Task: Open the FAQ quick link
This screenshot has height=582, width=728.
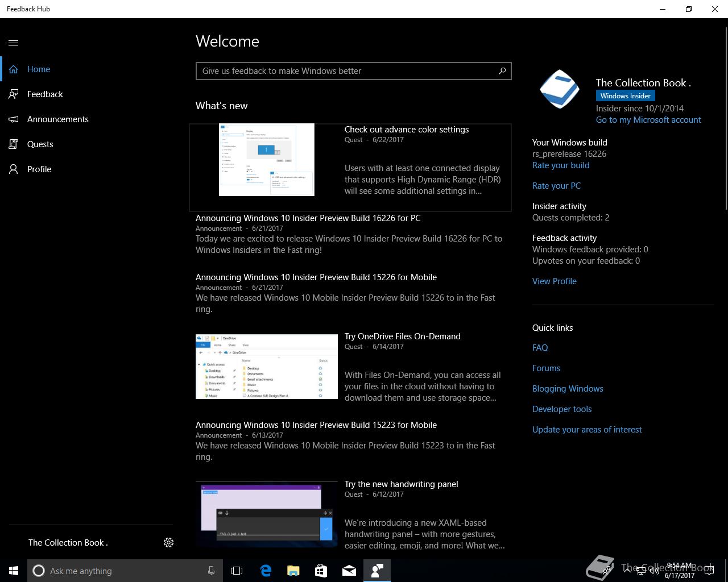Action: 540,348
